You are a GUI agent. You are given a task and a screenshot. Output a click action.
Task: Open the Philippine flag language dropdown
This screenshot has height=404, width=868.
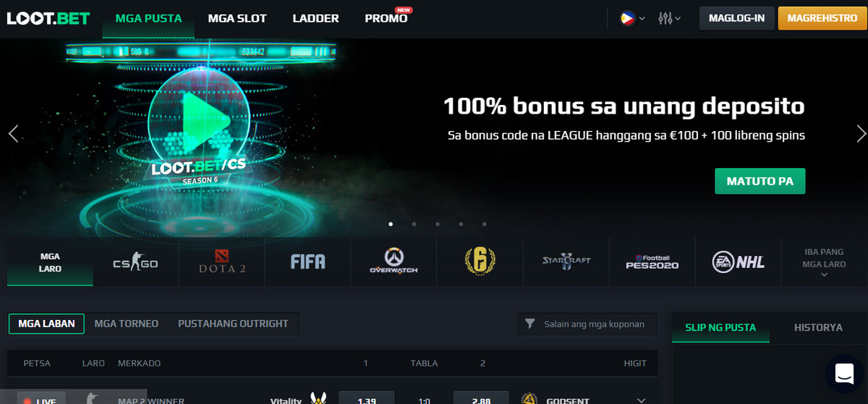pyautogui.click(x=633, y=19)
